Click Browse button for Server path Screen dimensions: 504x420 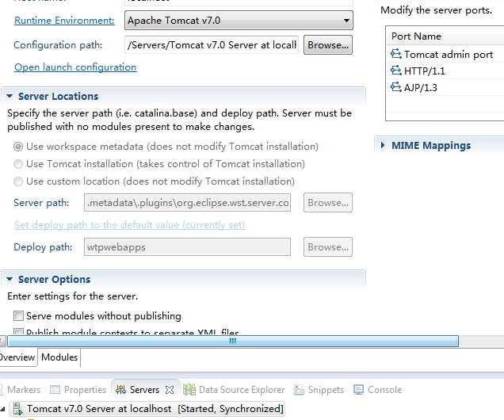coord(328,202)
